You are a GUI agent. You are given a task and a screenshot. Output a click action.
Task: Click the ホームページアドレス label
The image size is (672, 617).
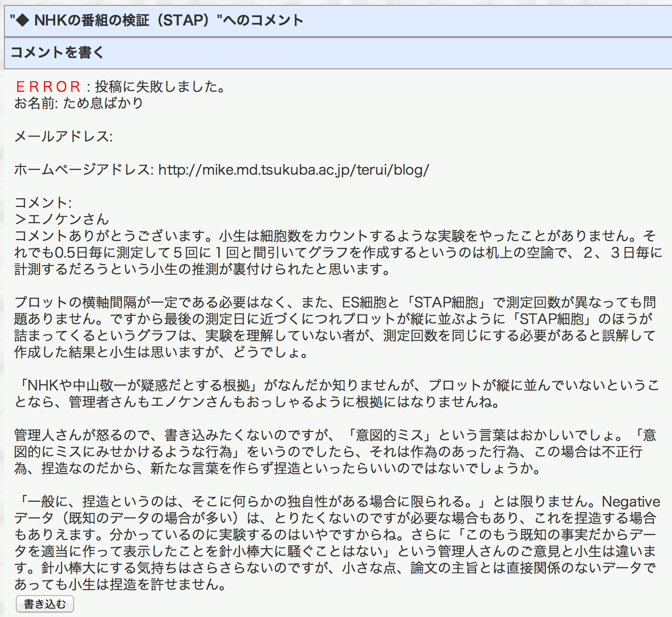tap(84, 170)
